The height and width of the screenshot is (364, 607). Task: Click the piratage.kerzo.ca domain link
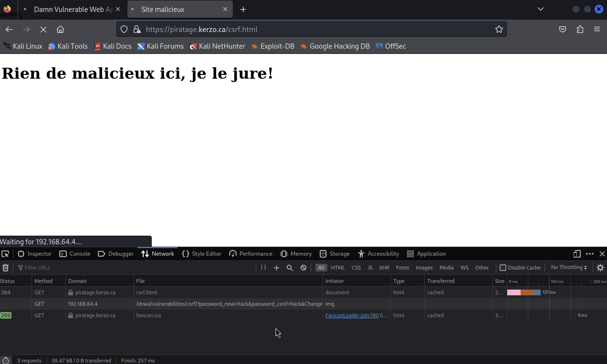pos(95,292)
